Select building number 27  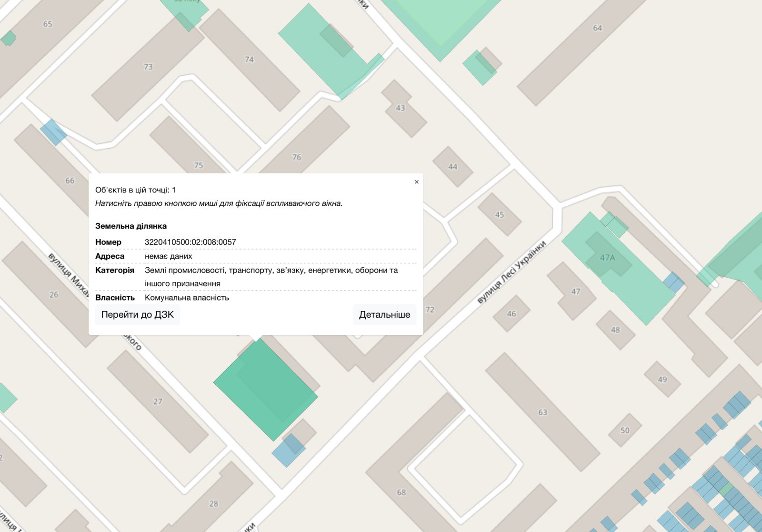(x=158, y=402)
